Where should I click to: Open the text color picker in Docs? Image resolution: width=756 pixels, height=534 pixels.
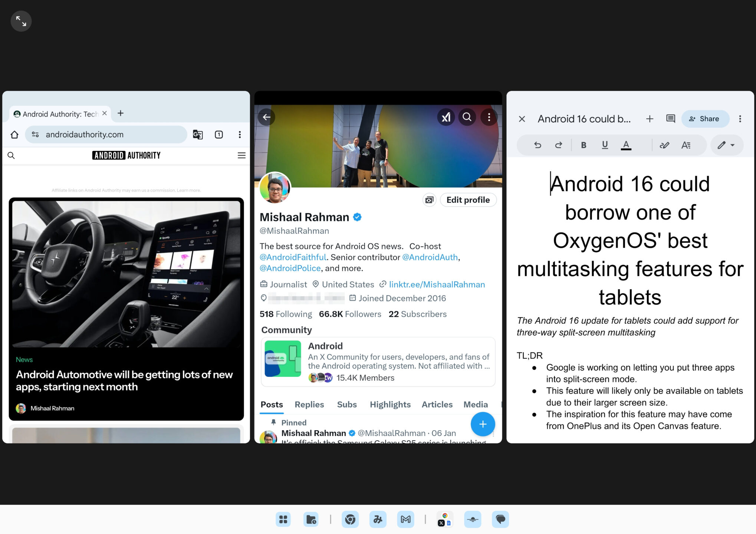626,145
